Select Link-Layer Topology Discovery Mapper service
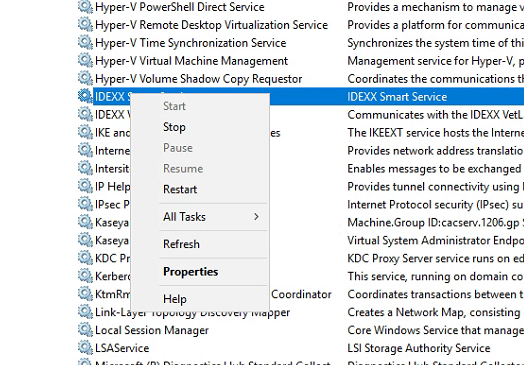This screenshot has height=365, width=524. 192,313
